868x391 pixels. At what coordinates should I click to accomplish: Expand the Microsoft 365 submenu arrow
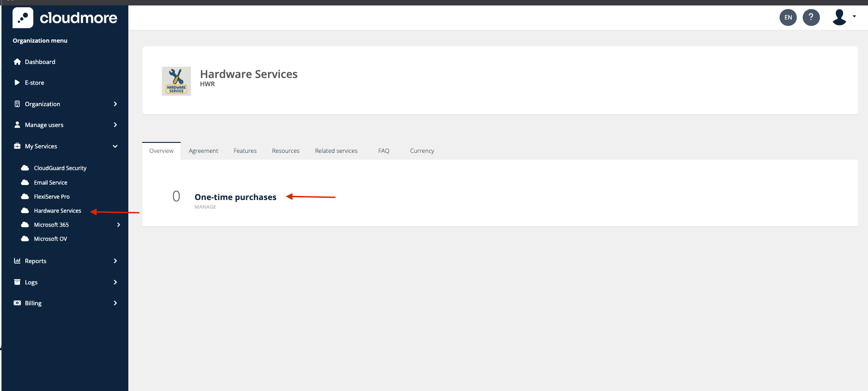point(118,225)
